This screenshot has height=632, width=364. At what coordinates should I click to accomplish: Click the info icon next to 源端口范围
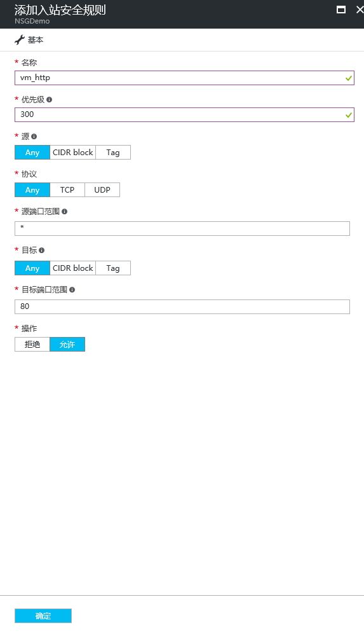[x=64, y=212]
